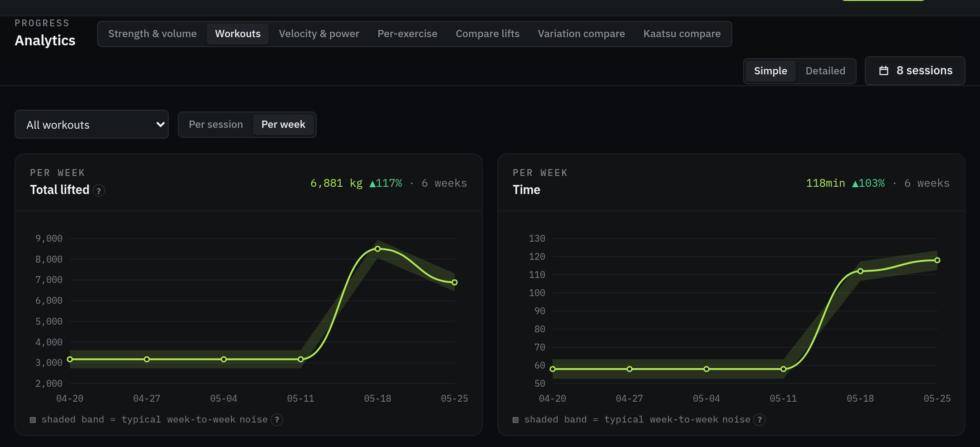
Task: Click the shaded band legend icon under the Time chart
Action: (515, 420)
